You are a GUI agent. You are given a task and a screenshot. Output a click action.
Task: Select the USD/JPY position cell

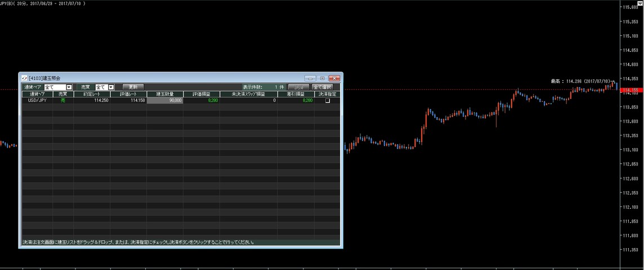point(37,101)
